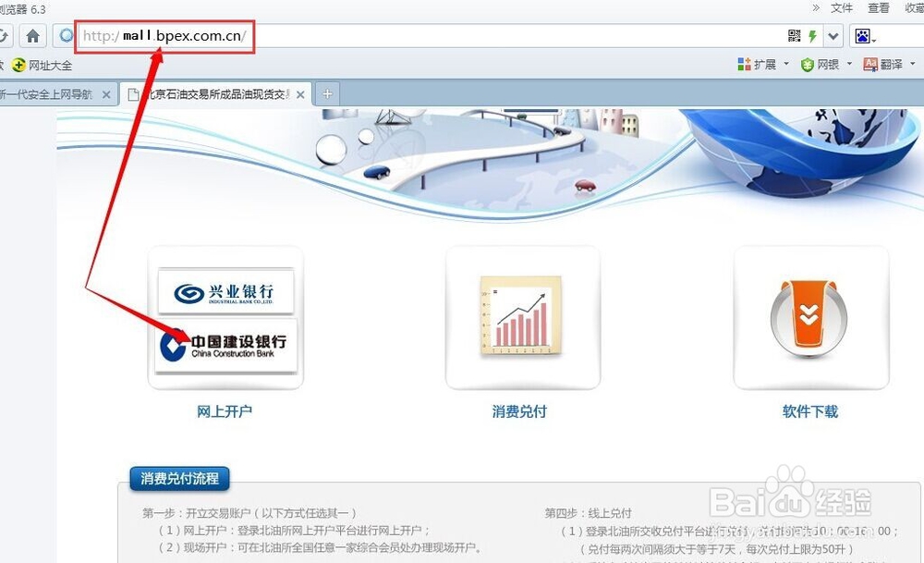Image resolution: width=924 pixels, height=563 pixels.
Task: Open the 扩展 extensions menu
Action: click(762, 65)
